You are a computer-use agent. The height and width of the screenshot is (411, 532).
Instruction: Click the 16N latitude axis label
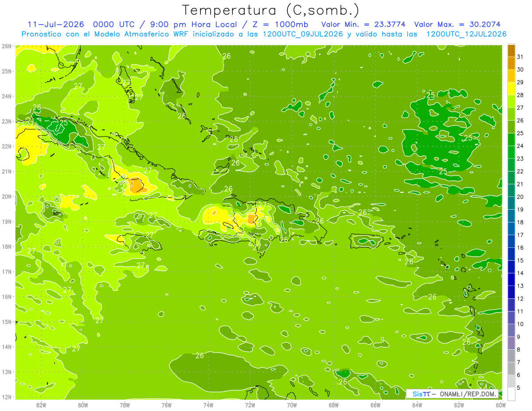pos(7,297)
